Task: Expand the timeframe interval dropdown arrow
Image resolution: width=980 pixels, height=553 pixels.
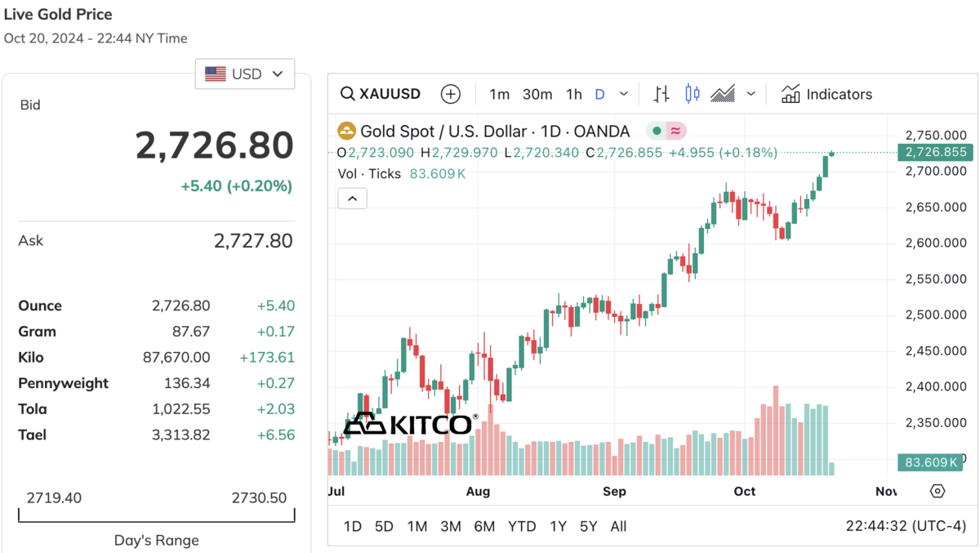Action: [x=624, y=94]
